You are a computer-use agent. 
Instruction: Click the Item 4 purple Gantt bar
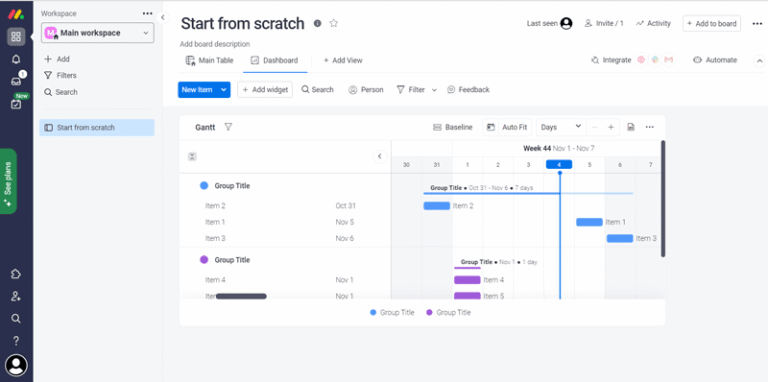pyautogui.click(x=467, y=280)
